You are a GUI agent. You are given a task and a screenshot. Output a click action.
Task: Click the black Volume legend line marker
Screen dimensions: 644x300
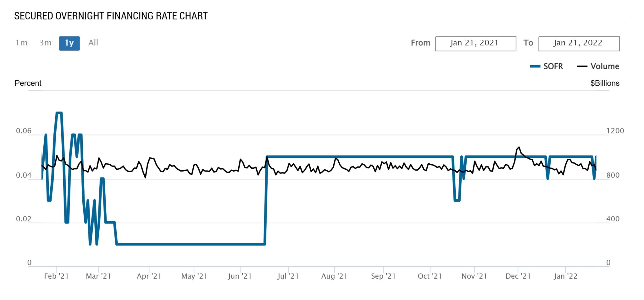pos(583,66)
